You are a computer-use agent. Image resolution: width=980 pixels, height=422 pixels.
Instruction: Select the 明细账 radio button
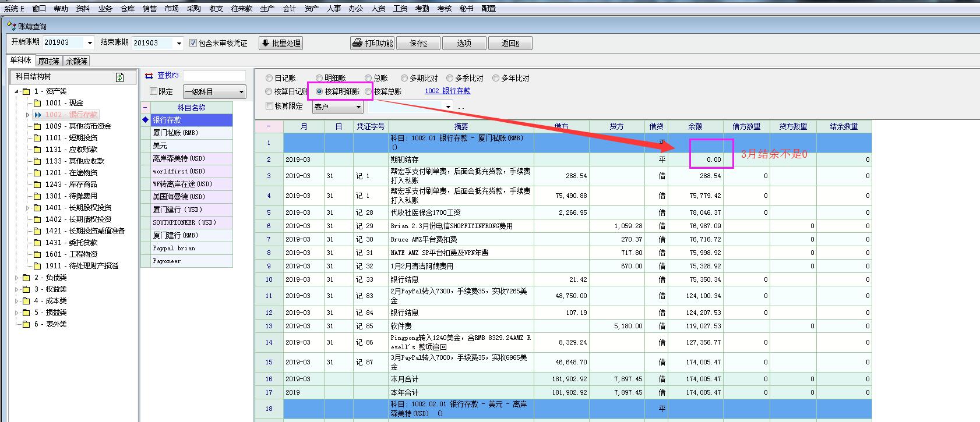point(319,78)
